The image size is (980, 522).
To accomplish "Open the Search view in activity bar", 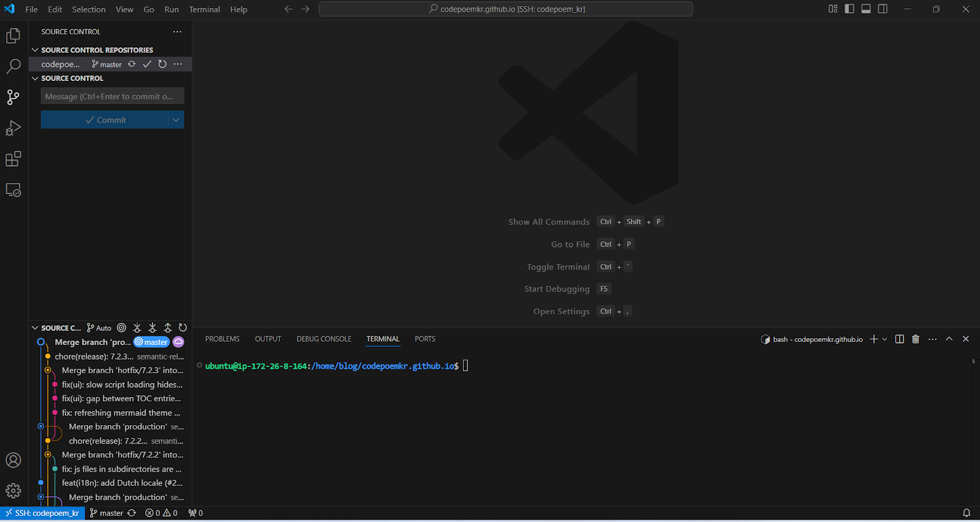I will coord(13,66).
